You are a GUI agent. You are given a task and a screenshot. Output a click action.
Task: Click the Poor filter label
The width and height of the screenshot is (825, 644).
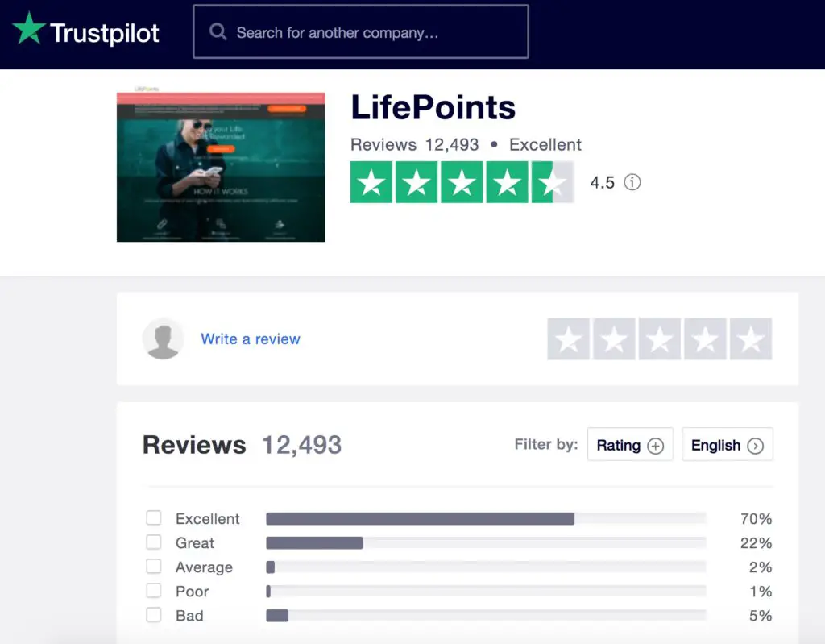point(193,592)
